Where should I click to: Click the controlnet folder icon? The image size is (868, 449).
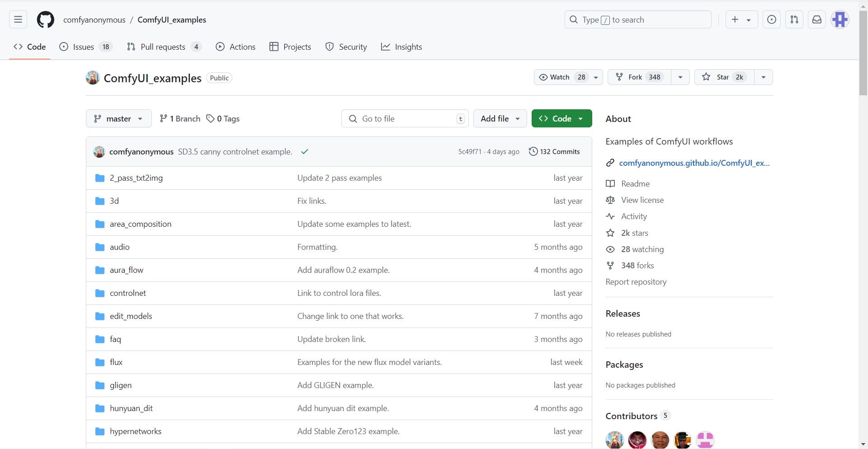(x=100, y=293)
